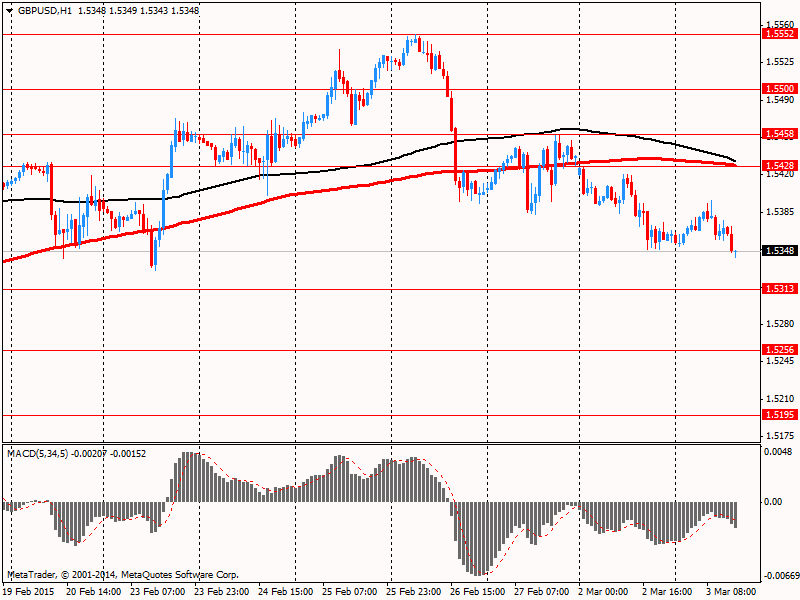Screen dimensions: 800x600
Task: Select the red horizontal line at the 1.5256 level
Action: point(381,351)
